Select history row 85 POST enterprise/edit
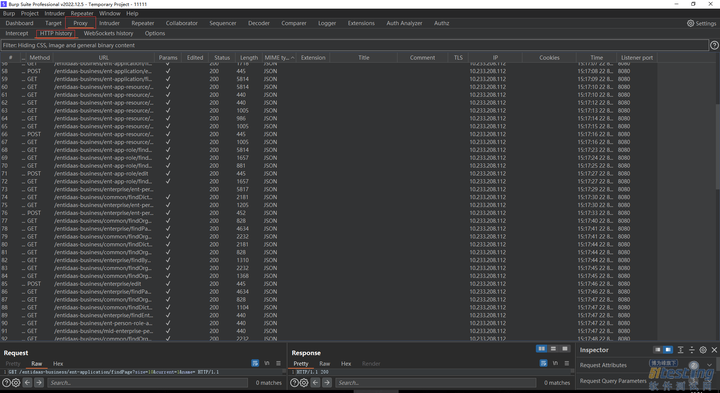The height and width of the screenshot is (393, 720). click(x=328, y=284)
